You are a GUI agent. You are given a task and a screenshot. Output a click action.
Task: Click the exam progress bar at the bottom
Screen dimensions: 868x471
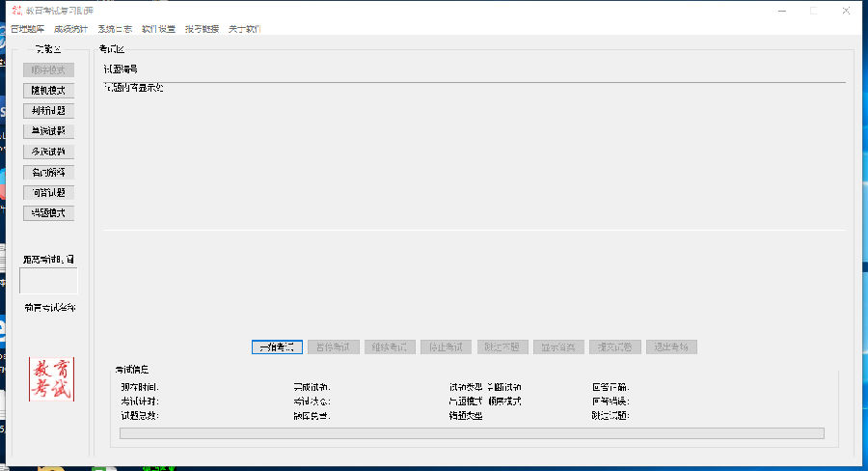click(472, 433)
